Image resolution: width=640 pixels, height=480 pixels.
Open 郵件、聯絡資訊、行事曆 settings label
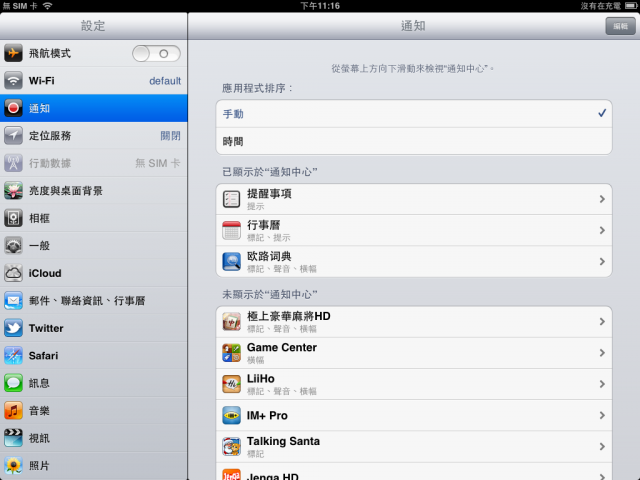click(87, 301)
